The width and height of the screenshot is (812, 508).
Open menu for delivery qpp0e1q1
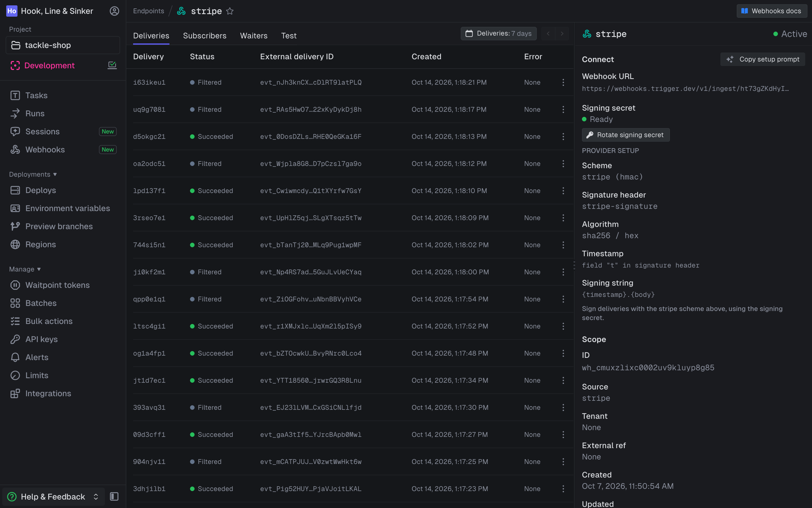click(x=563, y=299)
